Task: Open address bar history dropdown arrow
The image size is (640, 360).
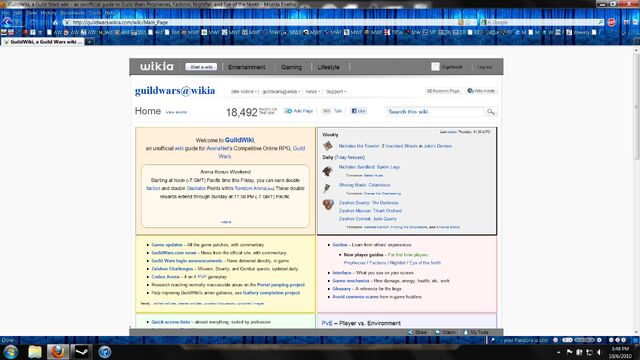Action: (475, 22)
